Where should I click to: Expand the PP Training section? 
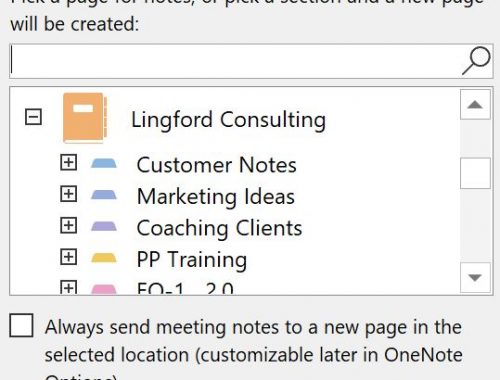point(68,257)
